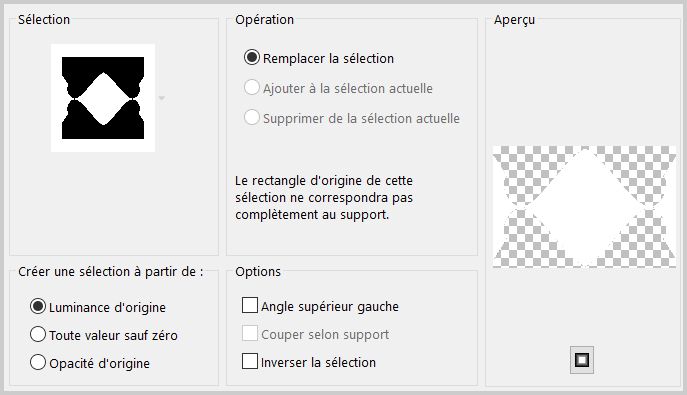Click the square preview toggle icon below Aperçu

[x=582, y=360]
